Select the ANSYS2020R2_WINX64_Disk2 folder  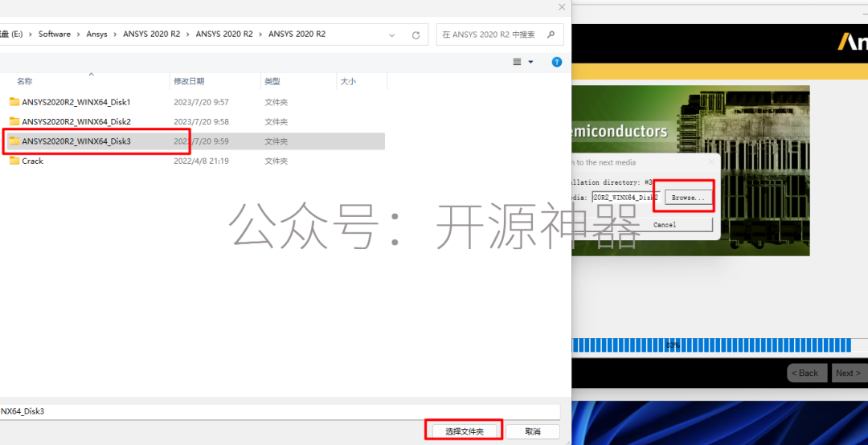coord(76,121)
